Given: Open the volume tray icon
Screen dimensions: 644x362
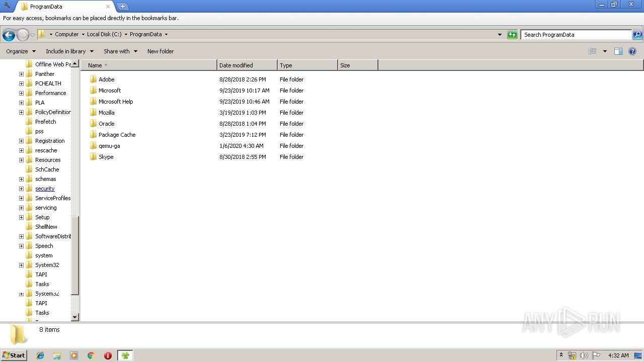Looking at the screenshot, I should 584,355.
